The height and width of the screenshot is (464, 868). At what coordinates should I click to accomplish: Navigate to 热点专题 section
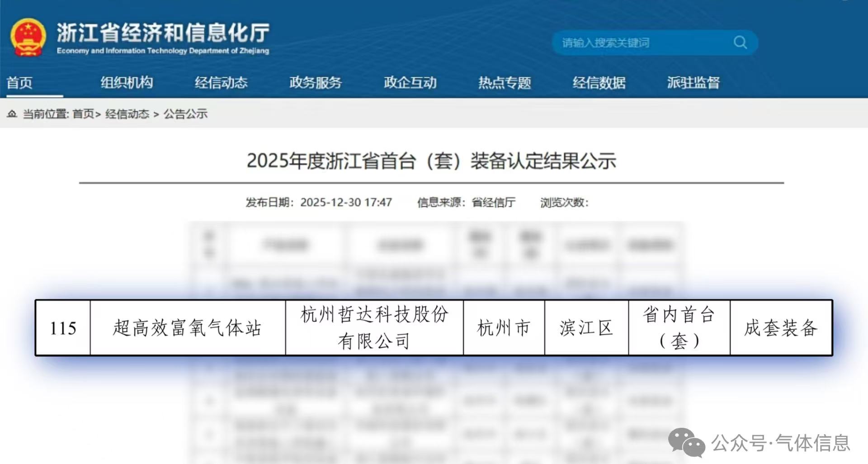pos(505,83)
